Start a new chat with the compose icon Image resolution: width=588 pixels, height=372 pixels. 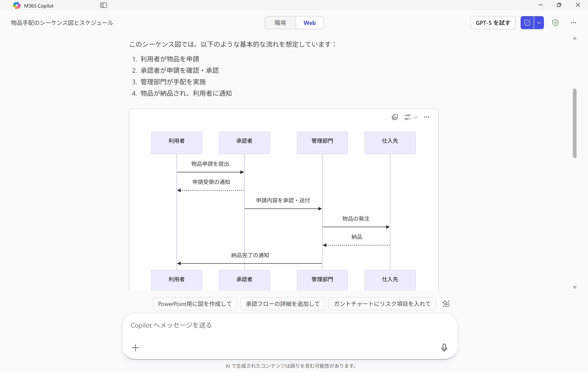[527, 22]
